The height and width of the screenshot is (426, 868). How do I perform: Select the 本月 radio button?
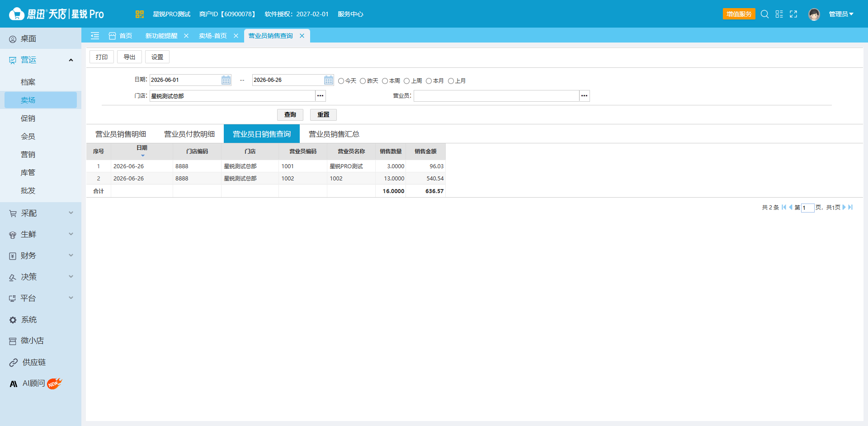[429, 81]
